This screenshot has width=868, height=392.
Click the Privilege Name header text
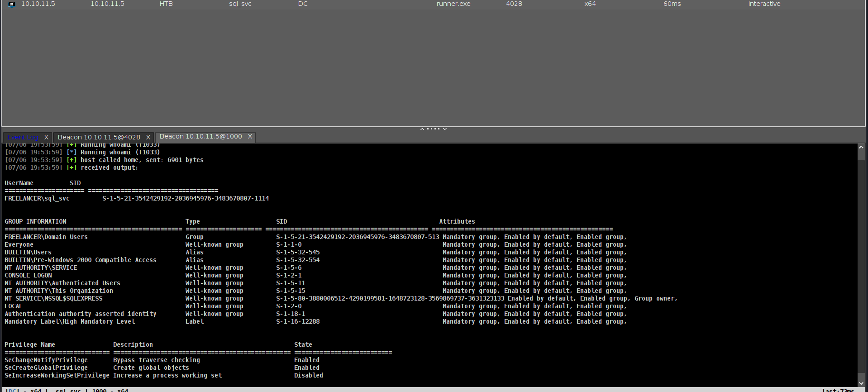click(x=30, y=344)
